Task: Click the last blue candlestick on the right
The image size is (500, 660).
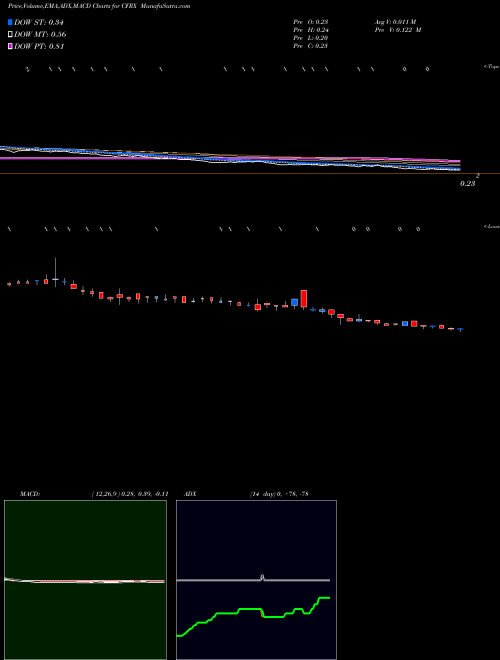Action: 460,329
